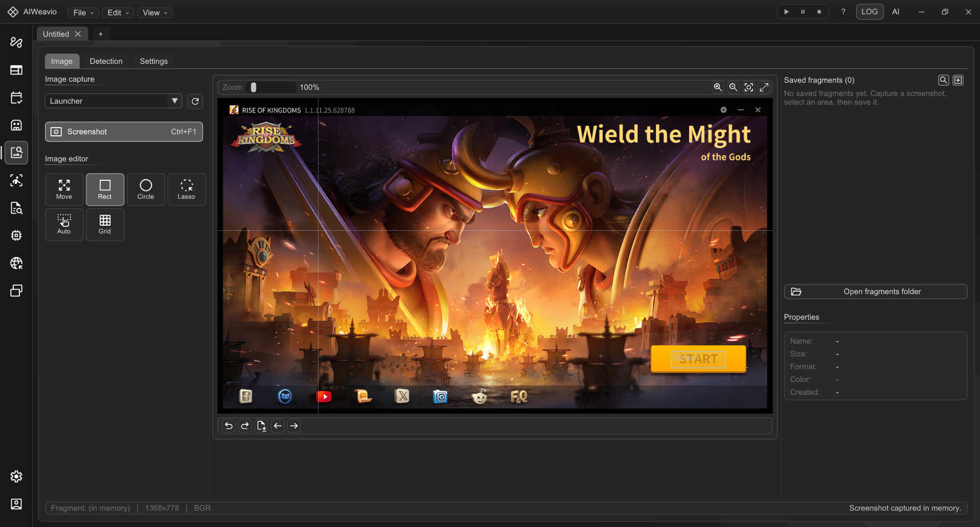This screenshot has width=980, height=527.
Task: Click the Facebook icon in captured launcher
Action: coord(246,396)
